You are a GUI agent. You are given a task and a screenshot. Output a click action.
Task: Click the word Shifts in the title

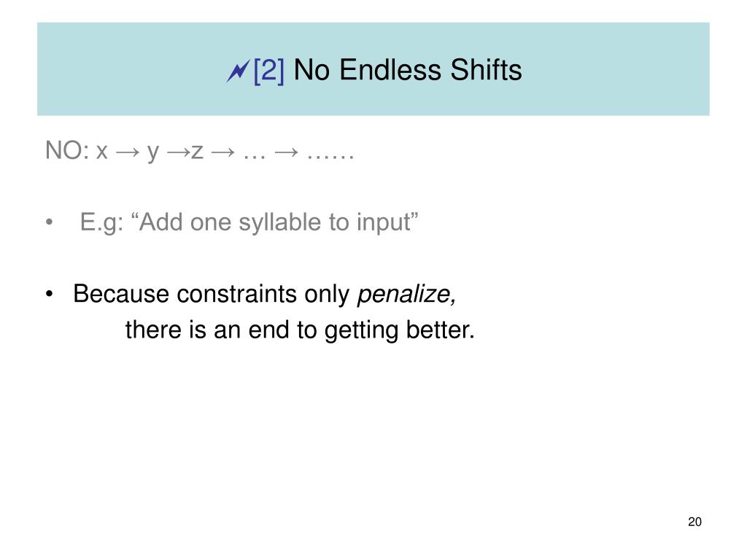point(486,70)
